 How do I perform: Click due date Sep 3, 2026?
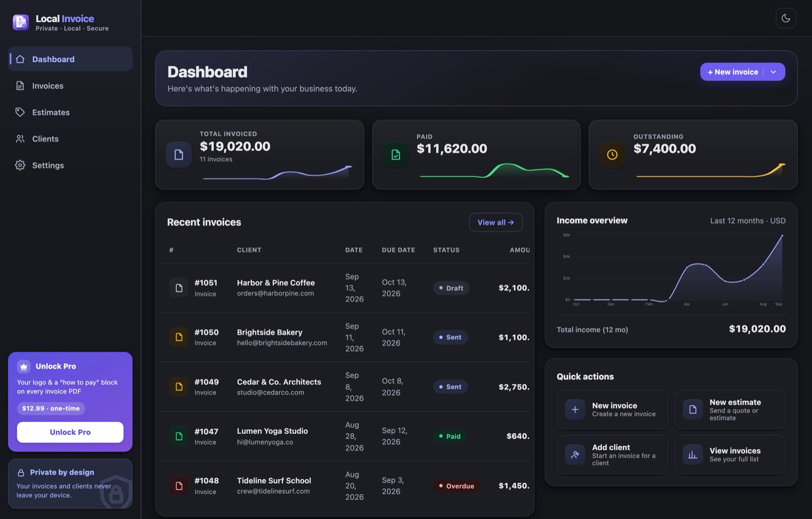point(392,486)
